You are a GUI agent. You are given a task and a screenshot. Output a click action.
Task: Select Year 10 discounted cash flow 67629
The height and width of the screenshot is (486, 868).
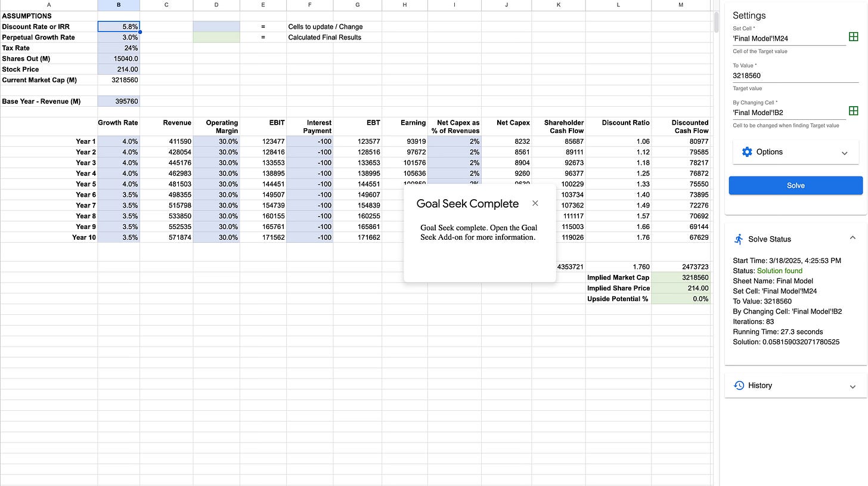[x=681, y=237]
